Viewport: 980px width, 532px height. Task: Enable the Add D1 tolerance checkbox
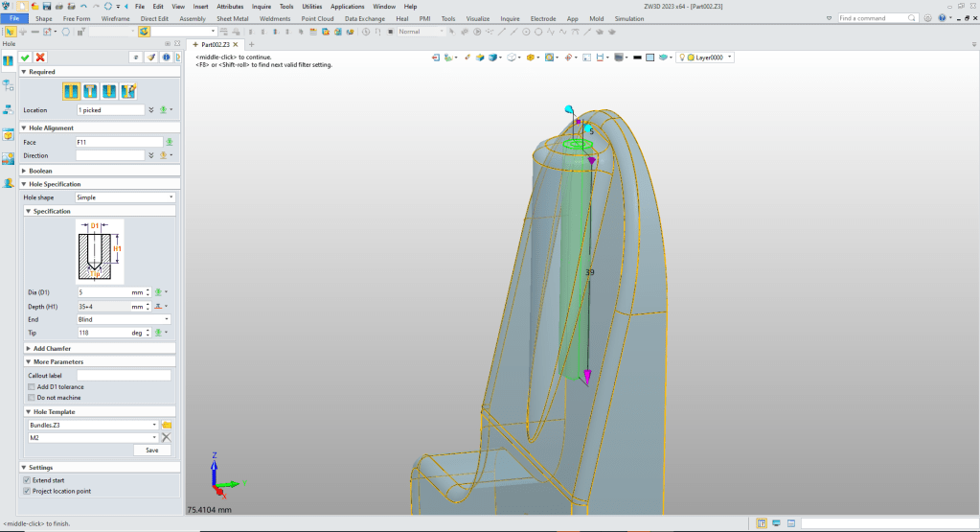point(32,386)
